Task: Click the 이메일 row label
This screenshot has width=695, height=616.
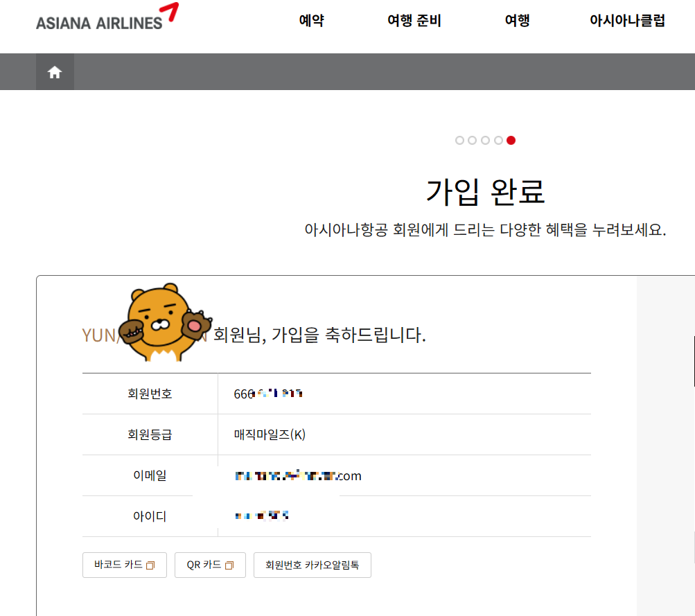Action: [150, 475]
